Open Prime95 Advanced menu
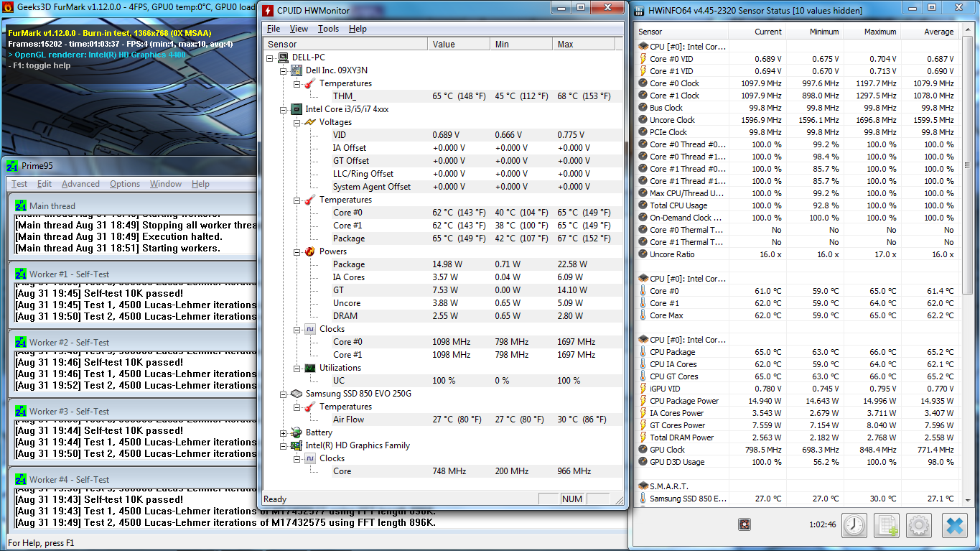The height and width of the screenshot is (551, 980). (x=80, y=184)
